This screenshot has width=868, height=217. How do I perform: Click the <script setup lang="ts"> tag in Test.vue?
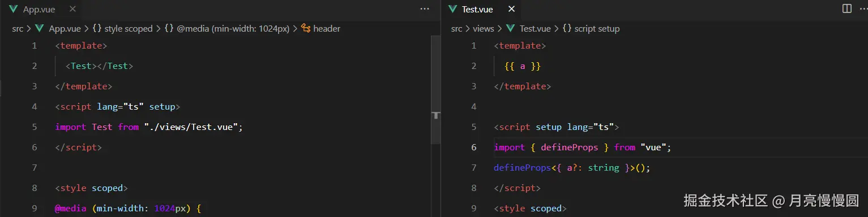pyautogui.click(x=557, y=127)
